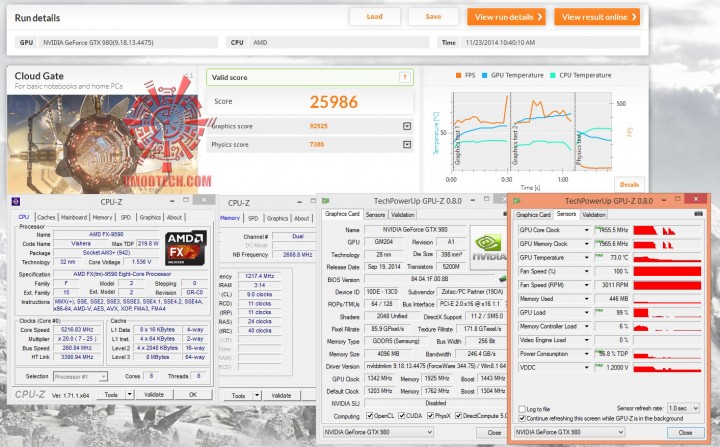Viewport: 720px width, 447px height.
Task: Open the Memory Used sensor dropdown
Action: 586,299
